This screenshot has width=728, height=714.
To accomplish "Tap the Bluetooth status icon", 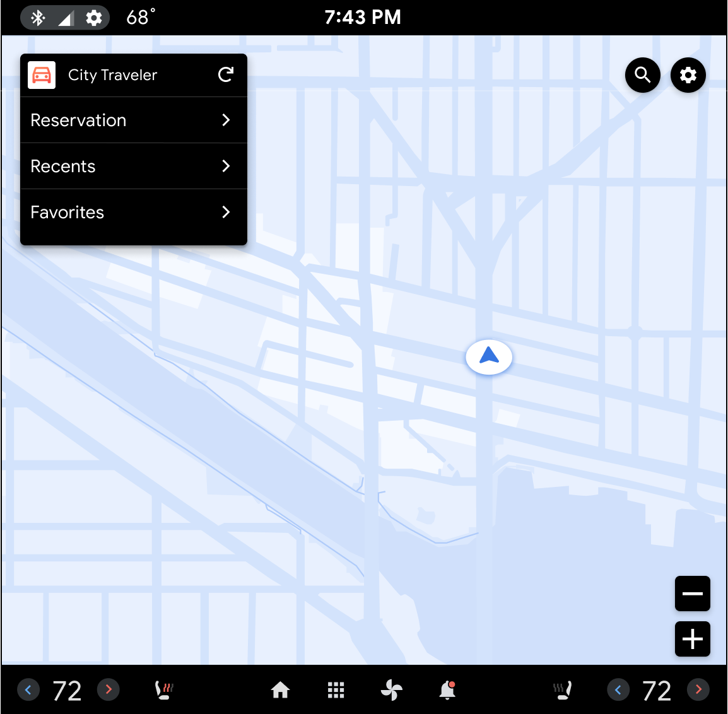I will tap(38, 17).
